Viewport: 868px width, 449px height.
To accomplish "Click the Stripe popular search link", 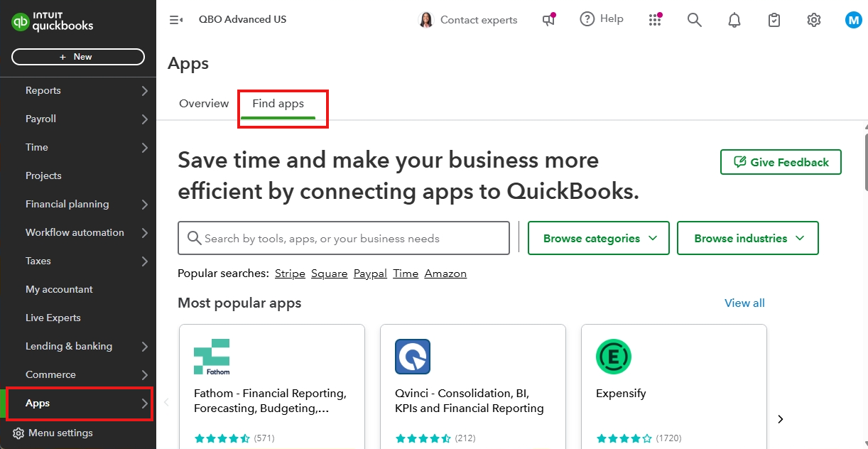I will point(290,274).
